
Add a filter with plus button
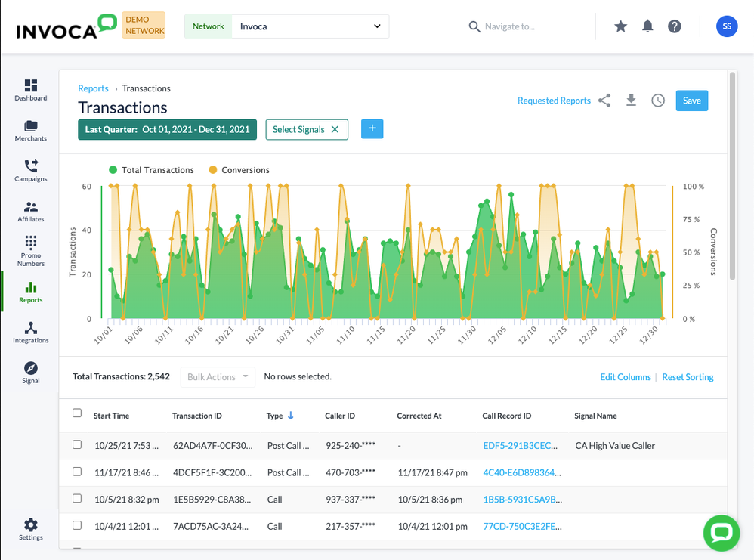(372, 128)
